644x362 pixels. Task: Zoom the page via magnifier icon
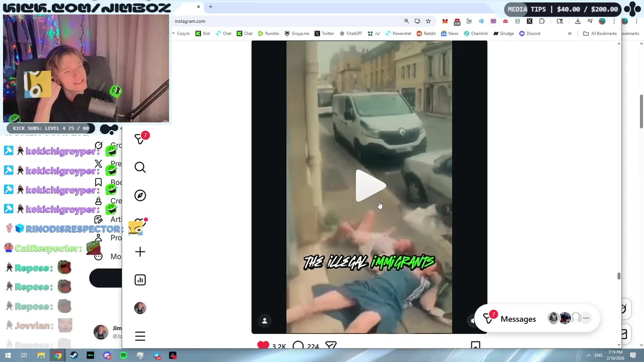click(407, 21)
